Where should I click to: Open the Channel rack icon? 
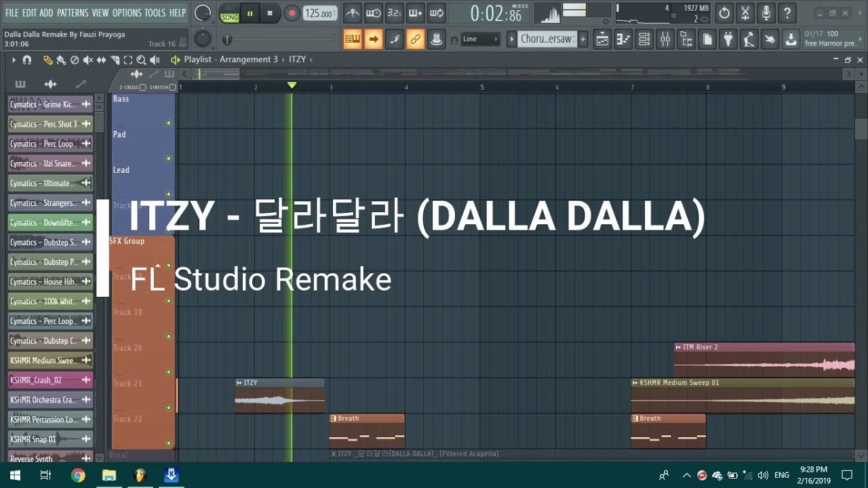coord(644,39)
